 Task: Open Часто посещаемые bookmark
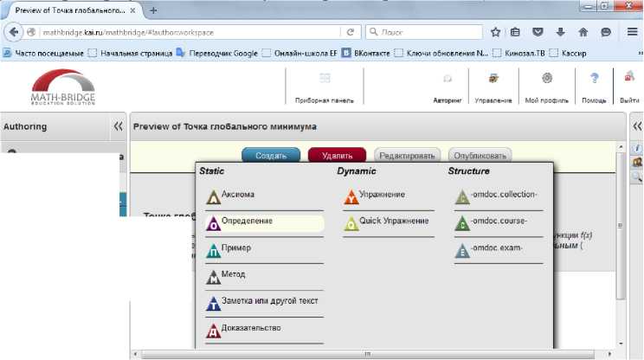44,53
